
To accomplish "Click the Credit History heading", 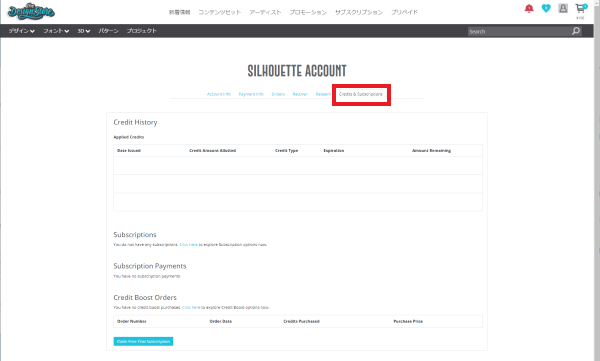I will (x=135, y=122).
